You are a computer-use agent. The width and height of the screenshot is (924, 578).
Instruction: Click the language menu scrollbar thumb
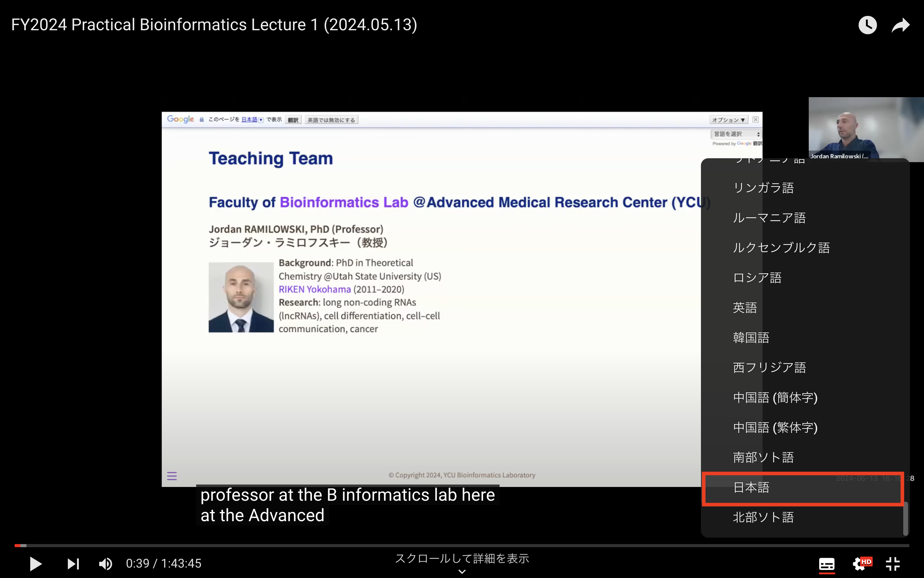click(x=905, y=519)
